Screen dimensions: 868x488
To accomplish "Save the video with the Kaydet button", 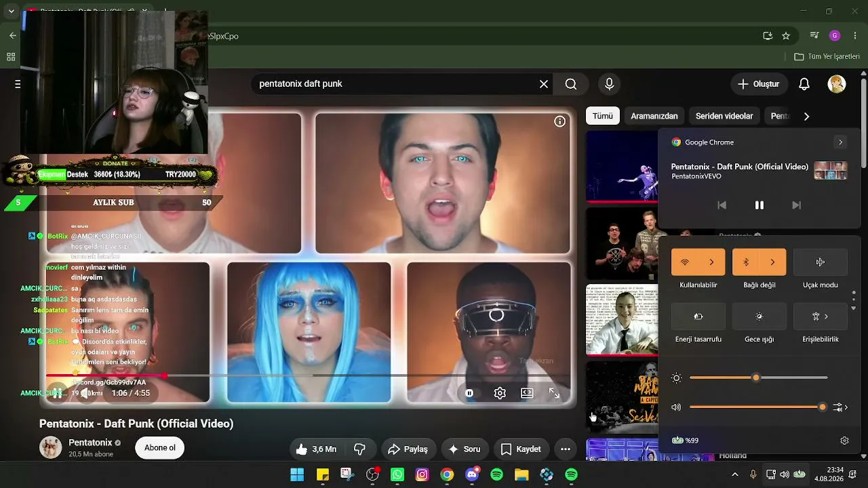I will [521, 449].
